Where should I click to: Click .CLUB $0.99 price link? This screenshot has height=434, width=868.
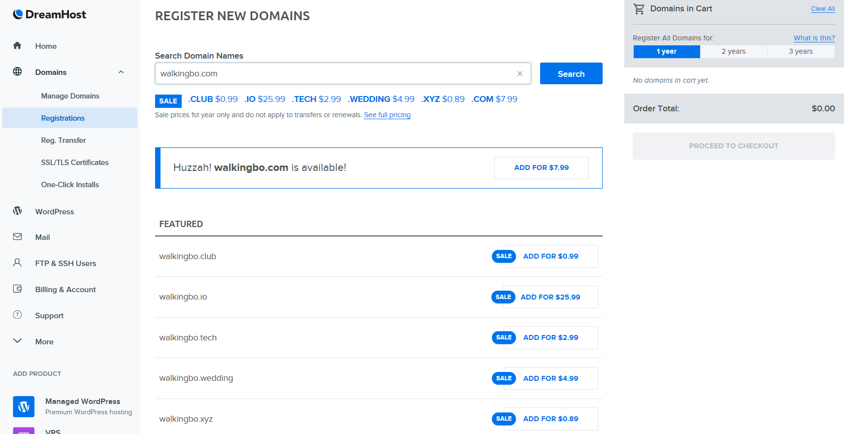click(x=213, y=99)
